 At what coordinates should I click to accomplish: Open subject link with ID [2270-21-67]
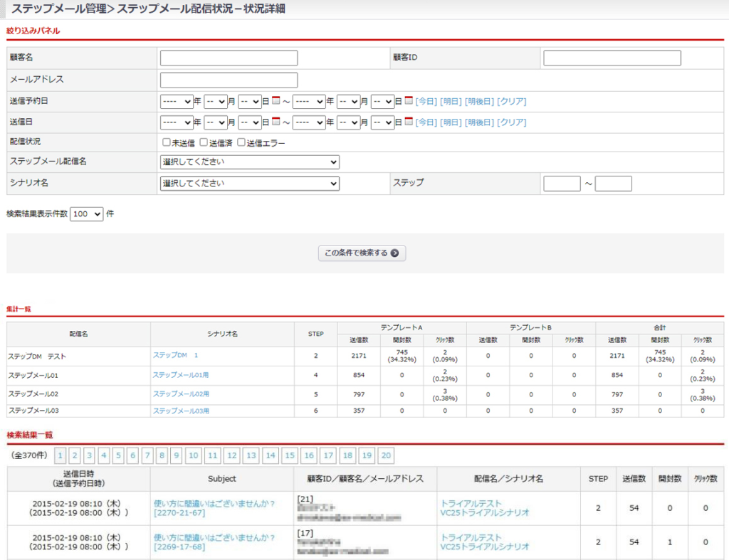pos(179,513)
